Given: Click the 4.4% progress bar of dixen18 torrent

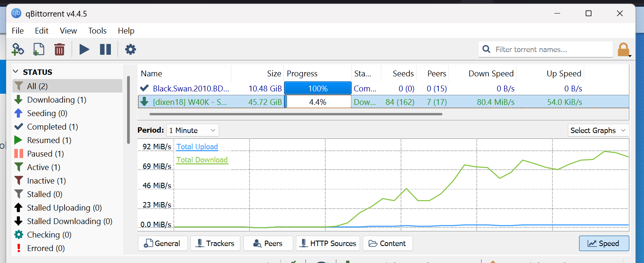Looking at the screenshot, I should coord(318,102).
